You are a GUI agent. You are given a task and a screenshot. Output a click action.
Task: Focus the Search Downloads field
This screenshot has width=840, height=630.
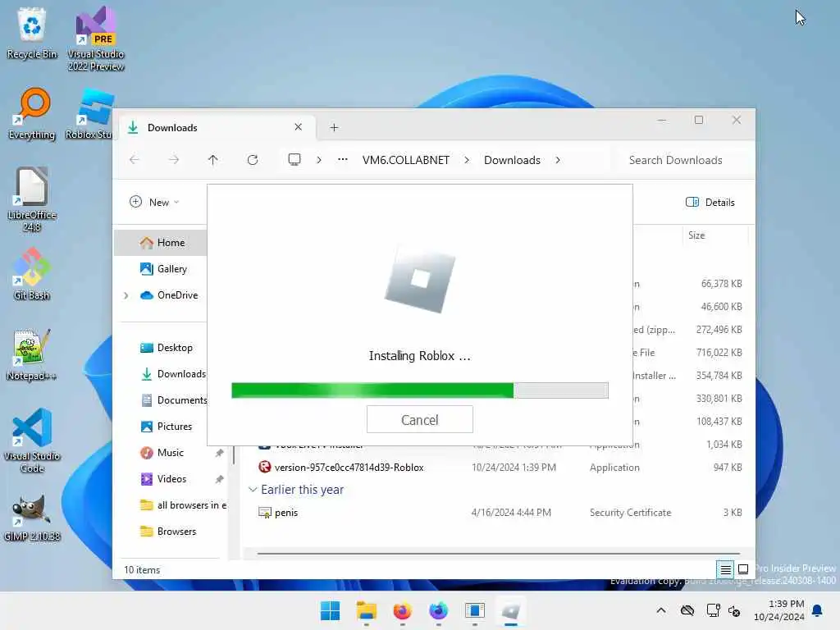pyautogui.click(x=683, y=160)
